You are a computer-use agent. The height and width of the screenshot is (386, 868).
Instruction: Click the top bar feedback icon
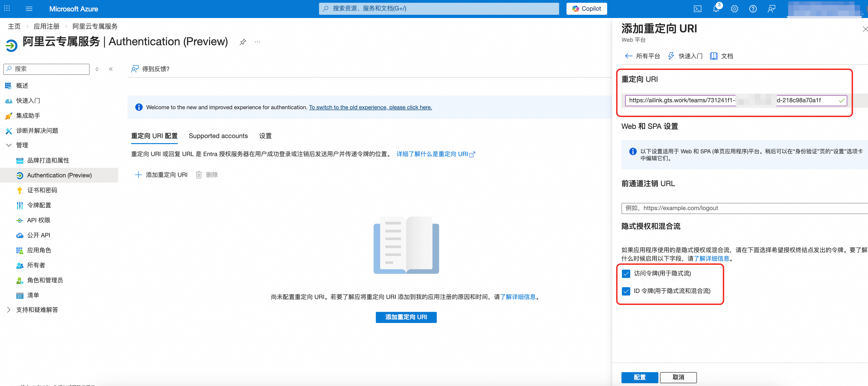coord(771,9)
